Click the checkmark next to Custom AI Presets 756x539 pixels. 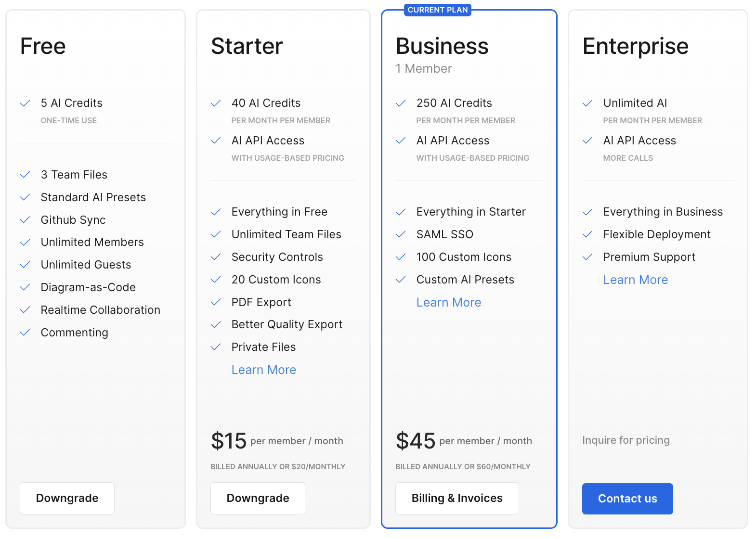tap(401, 280)
